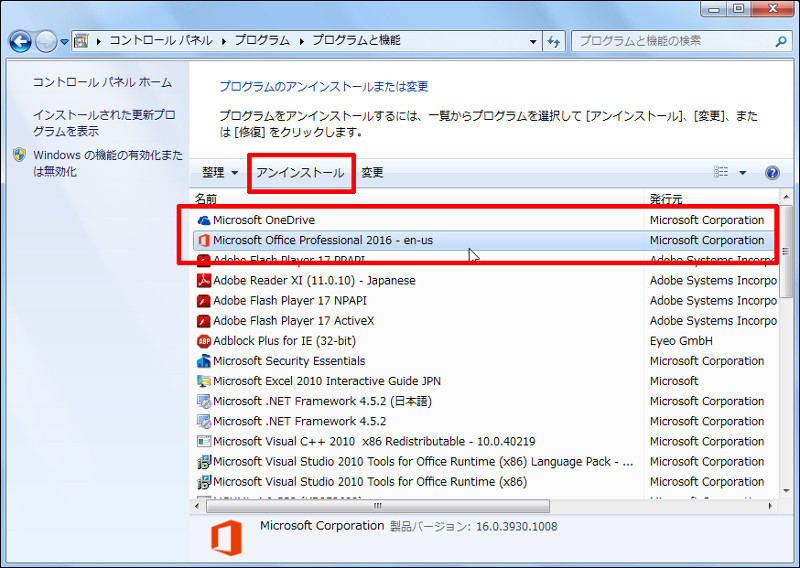Select Microsoft Office Professional 2016 icon
This screenshot has height=568, width=800.
204,240
